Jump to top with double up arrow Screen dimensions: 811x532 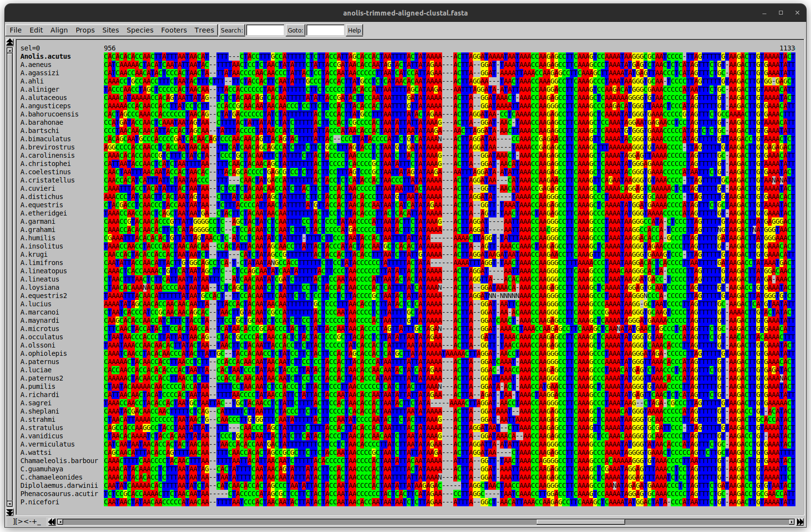pos(10,42)
